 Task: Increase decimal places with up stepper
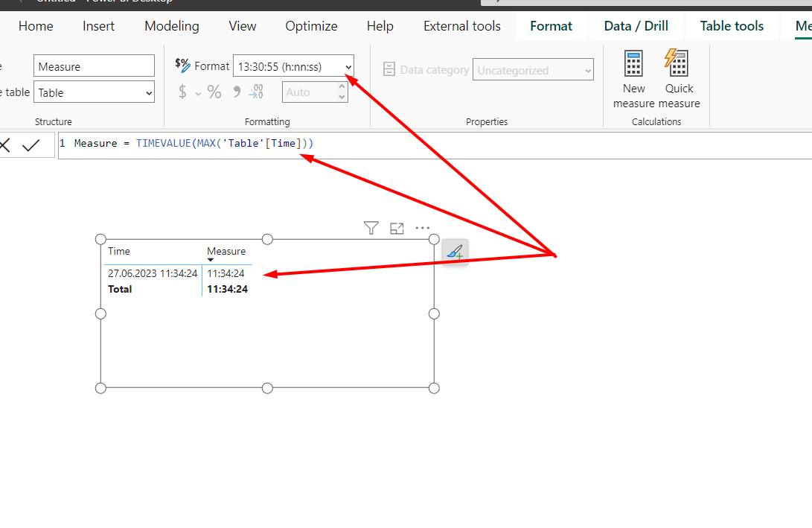tap(342, 86)
